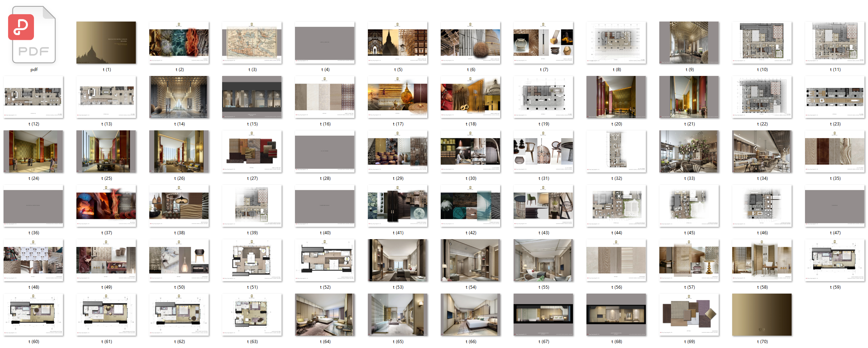The height and width of the screenshot is (348, 868).
Task: Select the fabric swatch board t (69)
Action: 689,314
